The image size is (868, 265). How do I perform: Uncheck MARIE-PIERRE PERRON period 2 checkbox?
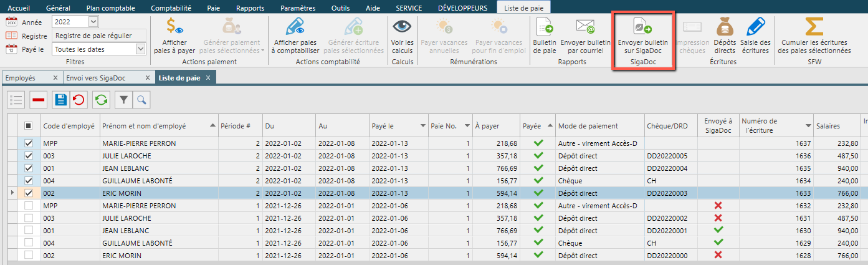tap(29, 143)
